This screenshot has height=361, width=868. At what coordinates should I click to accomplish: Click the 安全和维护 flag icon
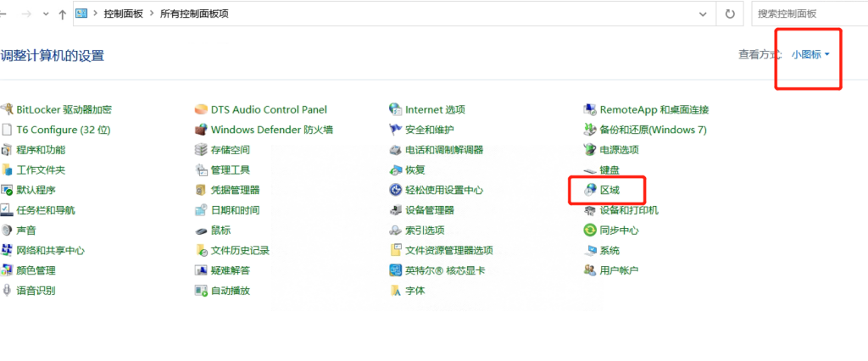point(395,130)
